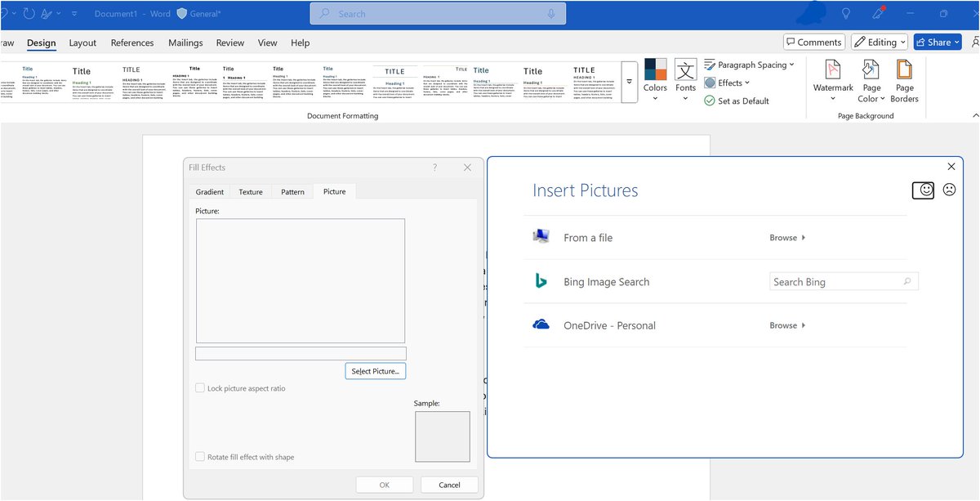The height and width of the screenshot is (501, 980).
Task: Click the Sample preview box
Action: coord(443,436)
